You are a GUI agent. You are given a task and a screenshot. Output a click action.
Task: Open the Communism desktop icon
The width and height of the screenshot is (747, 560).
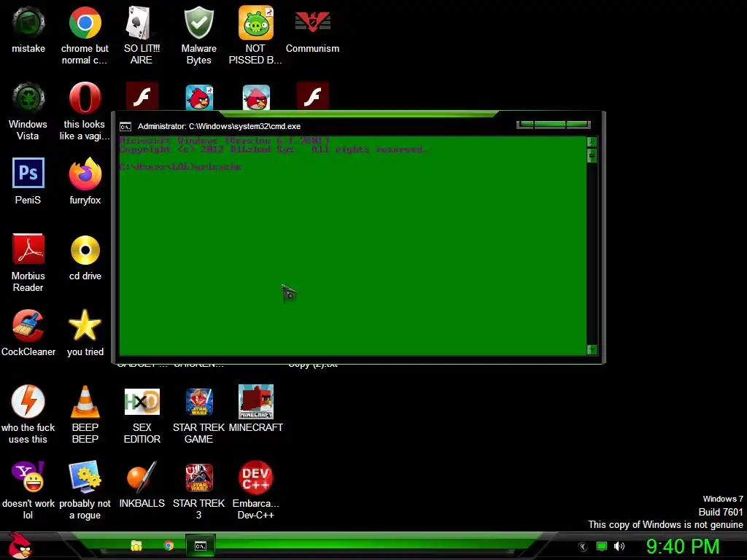312,23
